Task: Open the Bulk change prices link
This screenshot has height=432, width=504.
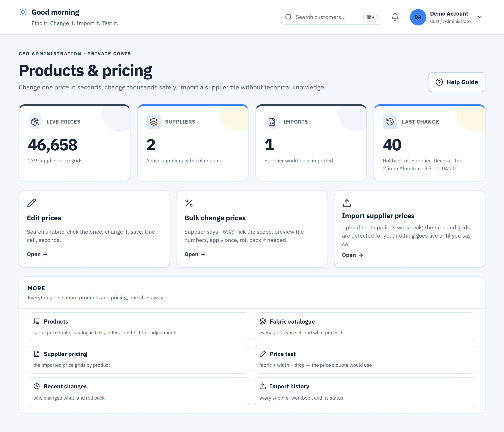Action: [195, 254]
